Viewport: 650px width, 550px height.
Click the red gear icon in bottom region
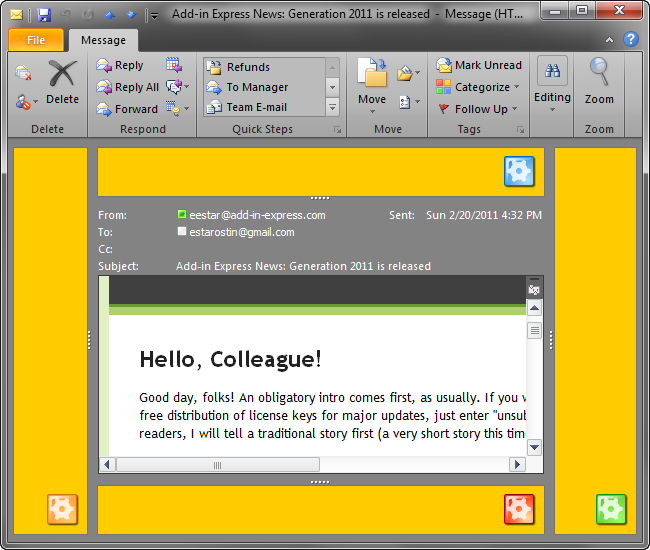click(519, 509)
